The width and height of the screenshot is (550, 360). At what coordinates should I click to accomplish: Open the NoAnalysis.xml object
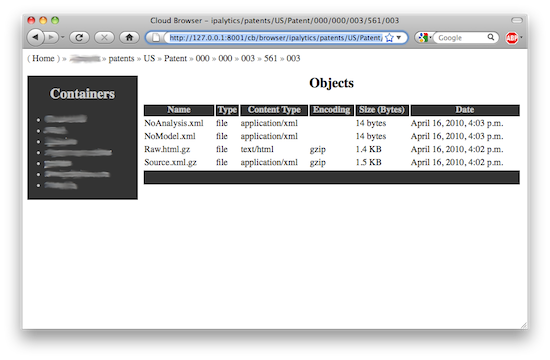pyautogui.click(x=174, y=123)
